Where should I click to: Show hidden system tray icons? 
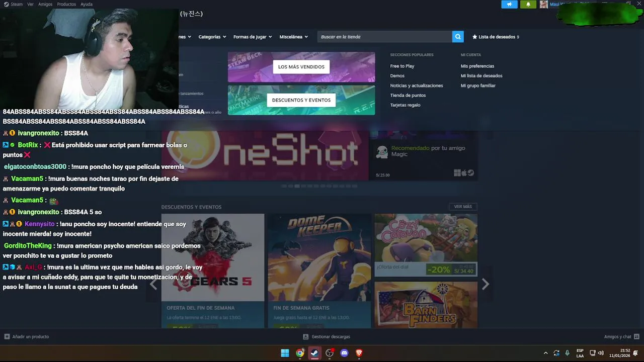pyautogui.click(x=545, y=353)
